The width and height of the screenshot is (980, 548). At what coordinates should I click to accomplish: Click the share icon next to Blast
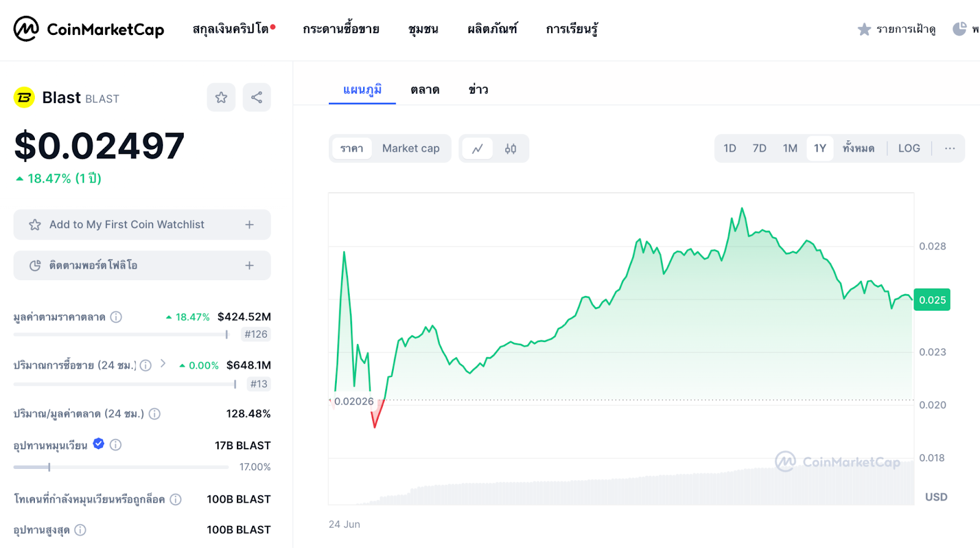[257, 97]
